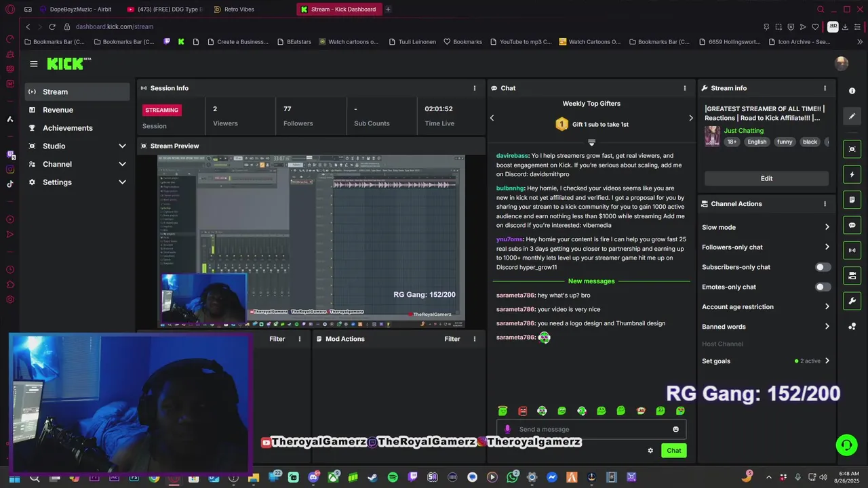Click davirebass username in chat
This screenshot has height=488, width=868.
click(x=512, y=156)
